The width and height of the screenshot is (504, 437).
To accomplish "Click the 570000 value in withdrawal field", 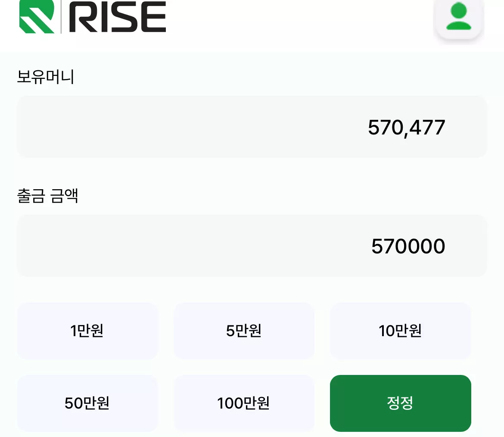I will click(x=408, y=247).
